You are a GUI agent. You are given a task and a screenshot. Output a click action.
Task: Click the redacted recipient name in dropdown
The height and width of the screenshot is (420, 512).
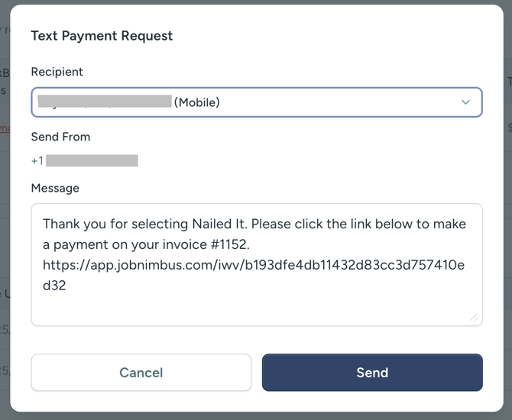tap(104, 102)
